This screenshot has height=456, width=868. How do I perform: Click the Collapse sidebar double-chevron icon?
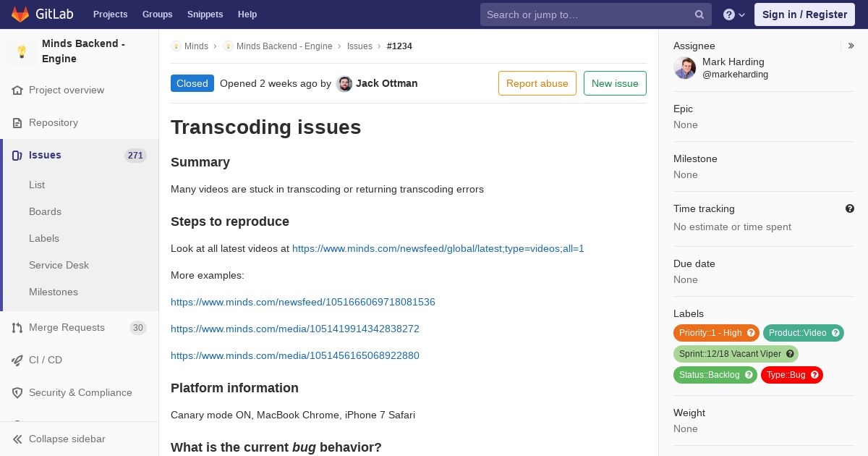17,439
